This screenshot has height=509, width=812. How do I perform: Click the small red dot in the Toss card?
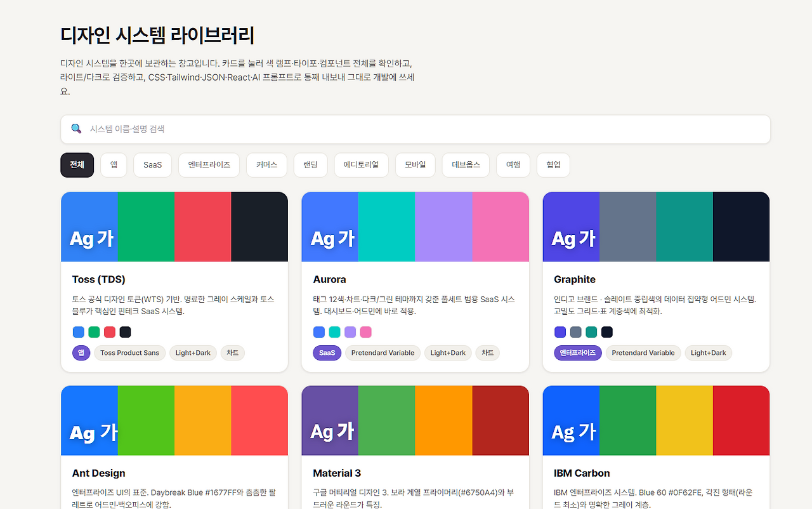[x=110, y=332]
